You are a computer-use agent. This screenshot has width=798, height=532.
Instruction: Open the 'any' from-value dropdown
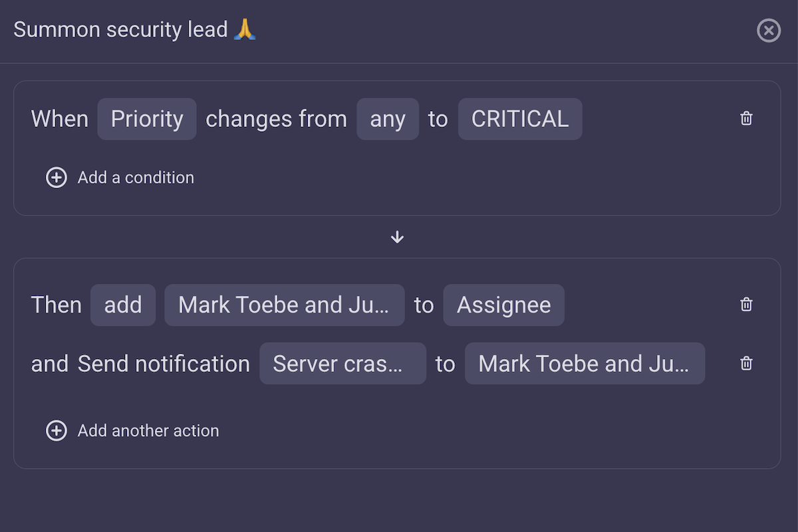[388, 119]
